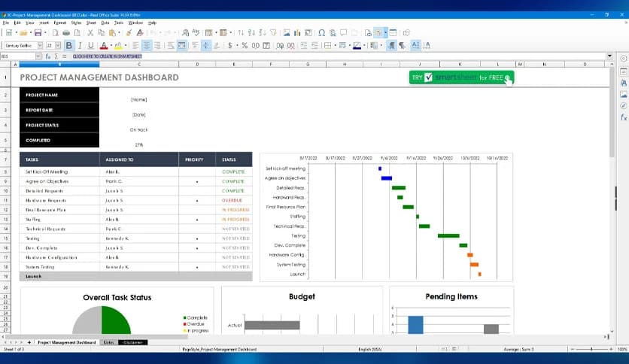Click Format as Currency dollar icon

[x=230, y=46]
